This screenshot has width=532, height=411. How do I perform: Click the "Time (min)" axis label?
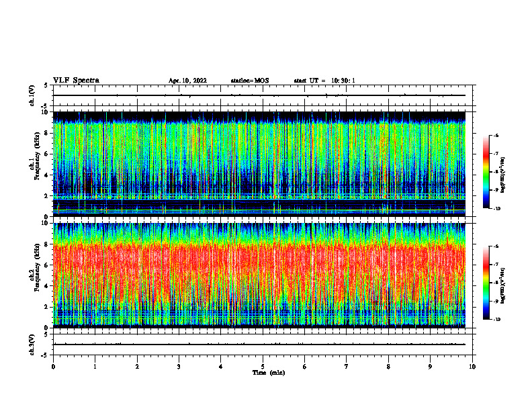click(269, 373)
